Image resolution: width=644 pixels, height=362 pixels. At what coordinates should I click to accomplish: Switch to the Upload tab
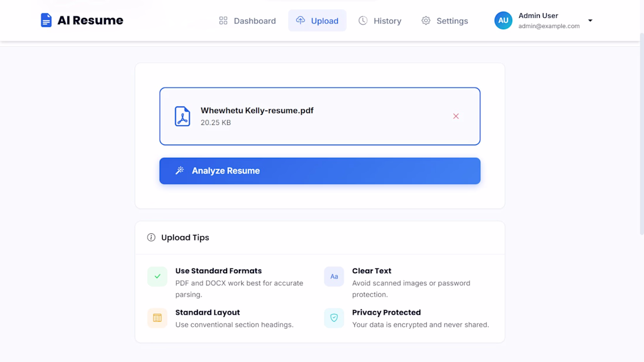pos(317,20)
